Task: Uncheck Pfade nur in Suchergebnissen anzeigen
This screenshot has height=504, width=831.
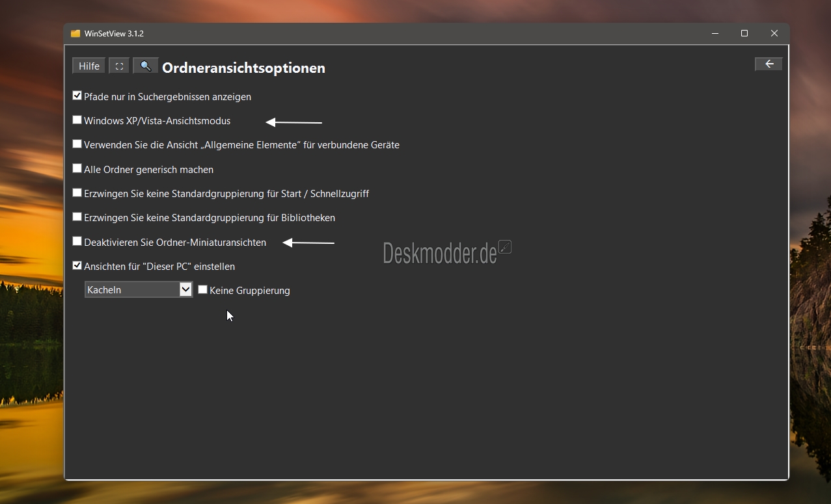Action: tap(77, 96)
